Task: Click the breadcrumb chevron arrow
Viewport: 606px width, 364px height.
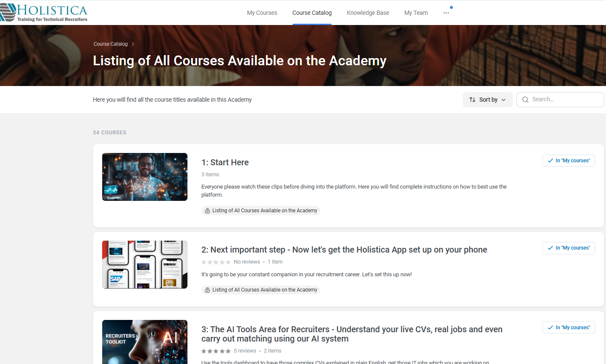Action: click(133, 44)
